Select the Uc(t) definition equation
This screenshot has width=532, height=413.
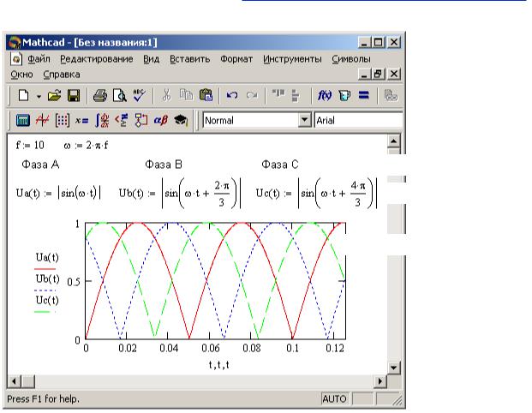click(317, 193)
